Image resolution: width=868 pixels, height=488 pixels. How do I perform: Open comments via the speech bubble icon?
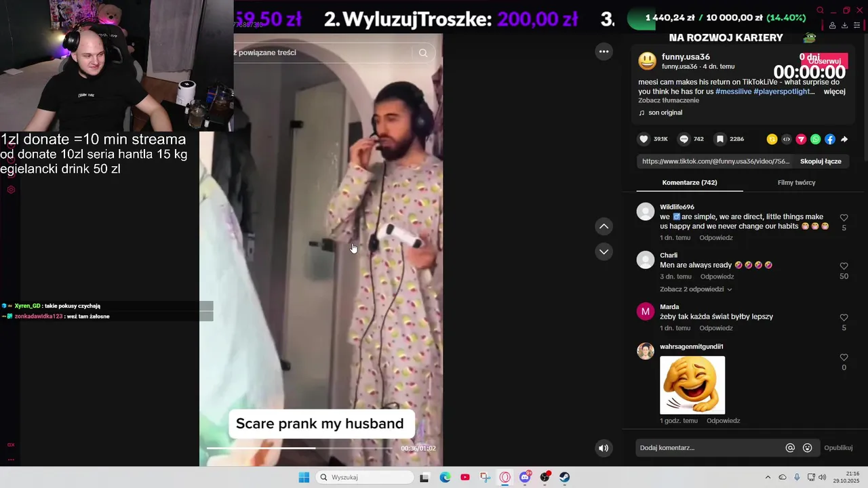pos(684,139)
